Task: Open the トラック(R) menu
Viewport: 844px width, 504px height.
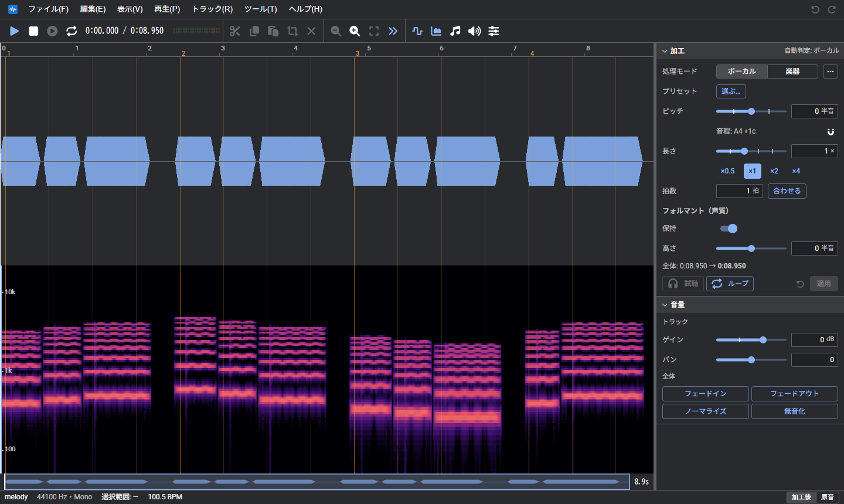Action: pos(212,9)
